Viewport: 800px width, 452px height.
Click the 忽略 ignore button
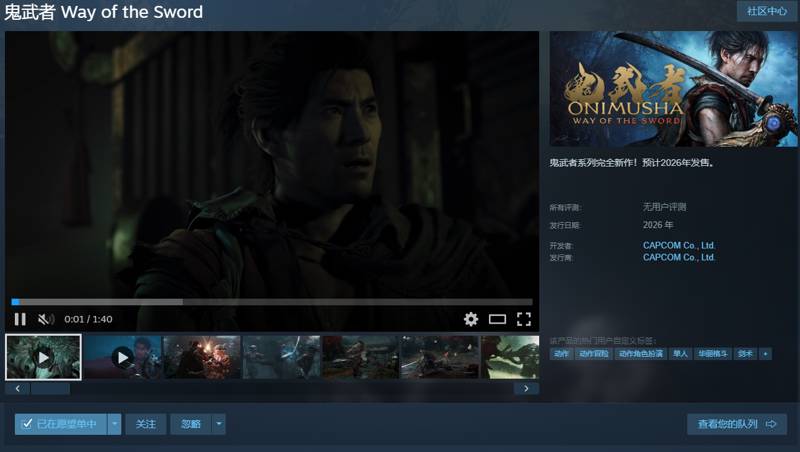point(190,424)
